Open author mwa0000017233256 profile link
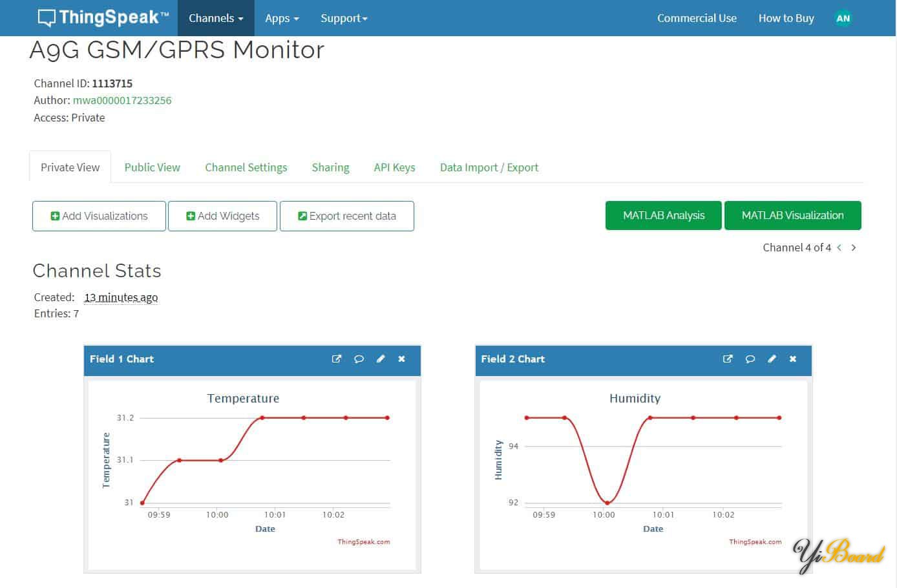Image resolution: width=897 pixels, height=588 pixels. [122, 100]
